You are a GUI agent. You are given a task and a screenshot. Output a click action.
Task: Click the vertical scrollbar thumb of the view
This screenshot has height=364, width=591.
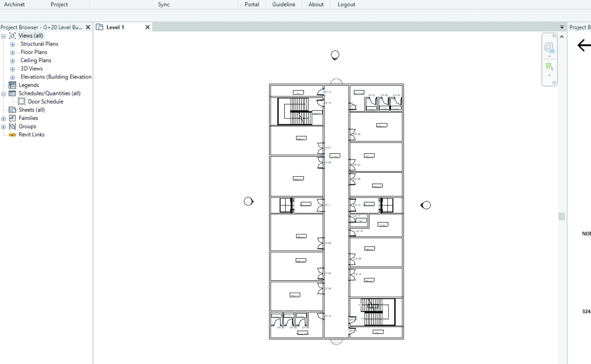(561, 216)
